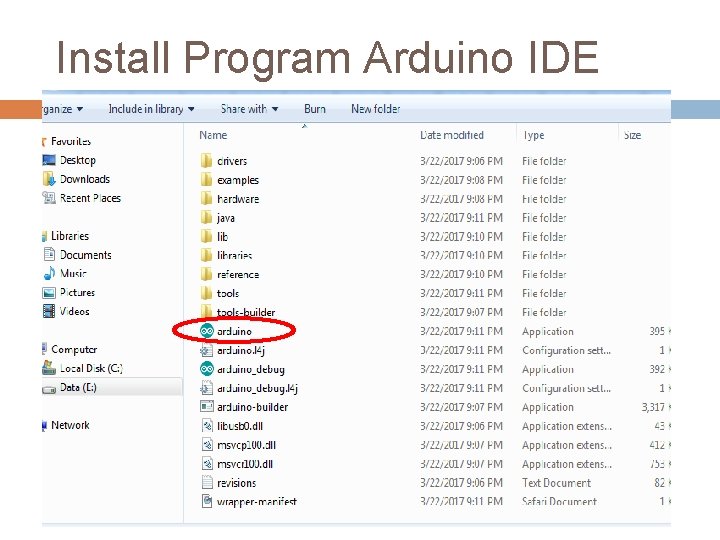Open the drivers folder icon
Screen dimensions: 720x540
(x=207, y=161)
